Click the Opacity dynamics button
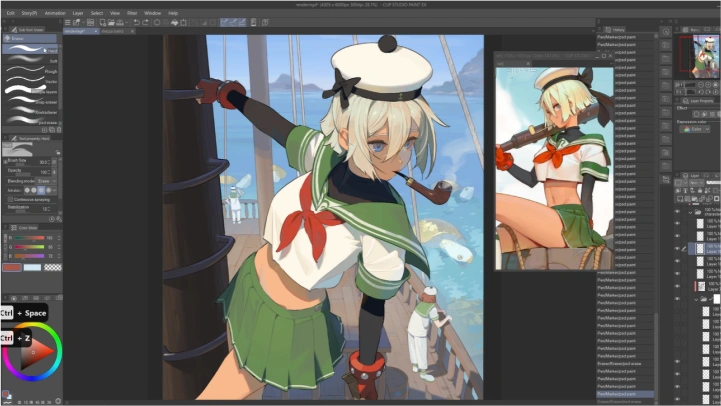 coord(54,172)
